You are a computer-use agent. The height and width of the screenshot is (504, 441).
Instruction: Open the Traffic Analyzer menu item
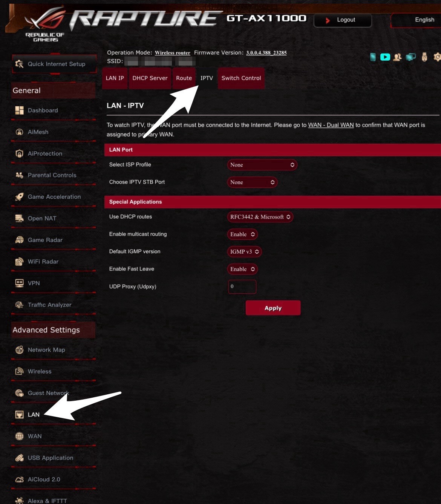[x=54, y=305]
